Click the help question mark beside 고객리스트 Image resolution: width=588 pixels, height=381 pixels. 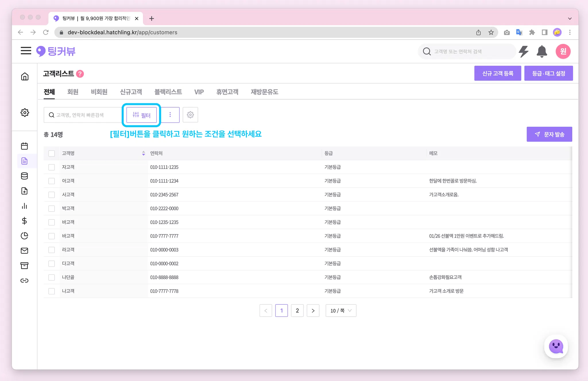coord(80,74)
